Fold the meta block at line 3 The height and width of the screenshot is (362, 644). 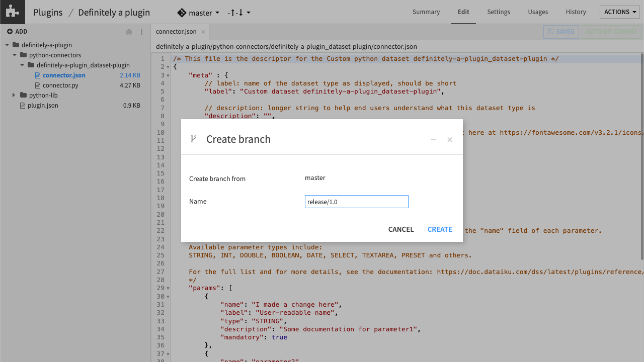(x=168, y=75)
